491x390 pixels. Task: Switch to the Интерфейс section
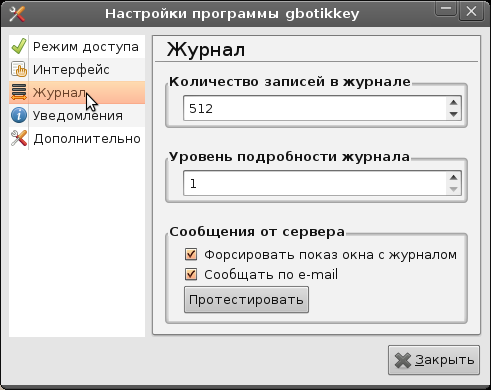[x=77, y=69]
